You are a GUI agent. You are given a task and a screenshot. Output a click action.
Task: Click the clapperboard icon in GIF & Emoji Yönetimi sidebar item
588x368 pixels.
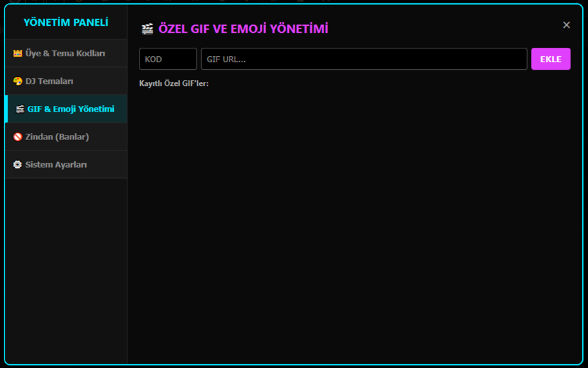click(20, 109)
